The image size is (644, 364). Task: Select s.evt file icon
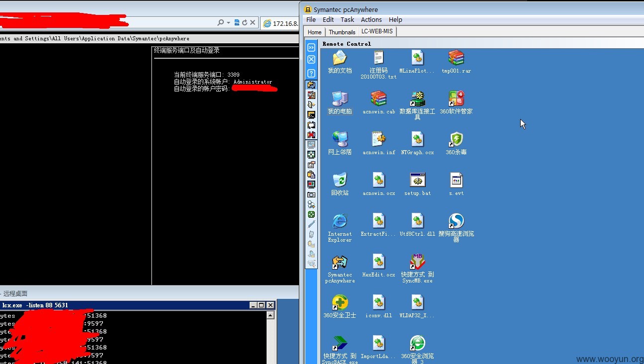tap(456, 180)
